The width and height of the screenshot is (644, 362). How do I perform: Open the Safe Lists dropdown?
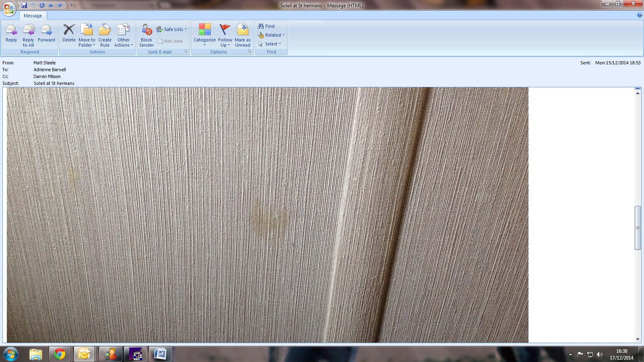click(172, 29)
